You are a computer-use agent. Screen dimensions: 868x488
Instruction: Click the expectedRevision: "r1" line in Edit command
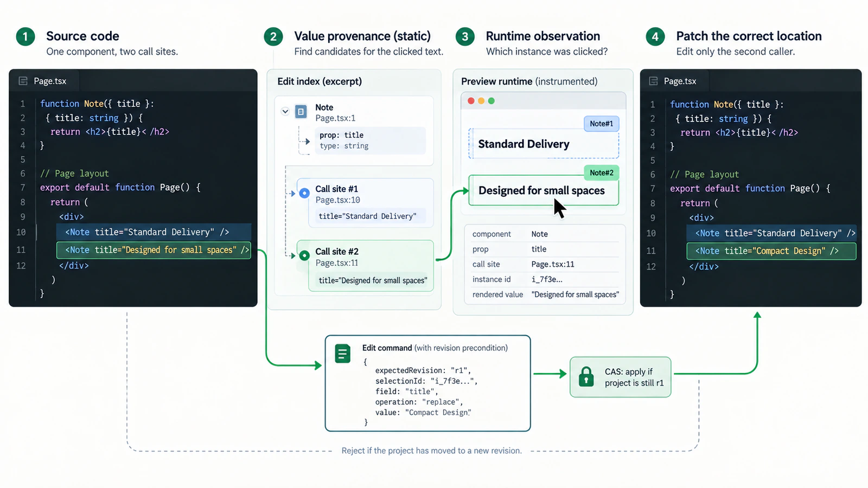point(423,370)
